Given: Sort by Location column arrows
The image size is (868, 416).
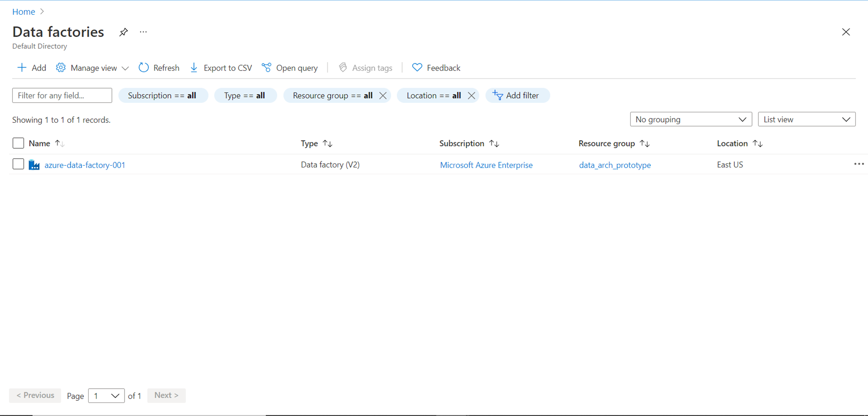Looking at the screenshot, I should (x=758, y=144).
